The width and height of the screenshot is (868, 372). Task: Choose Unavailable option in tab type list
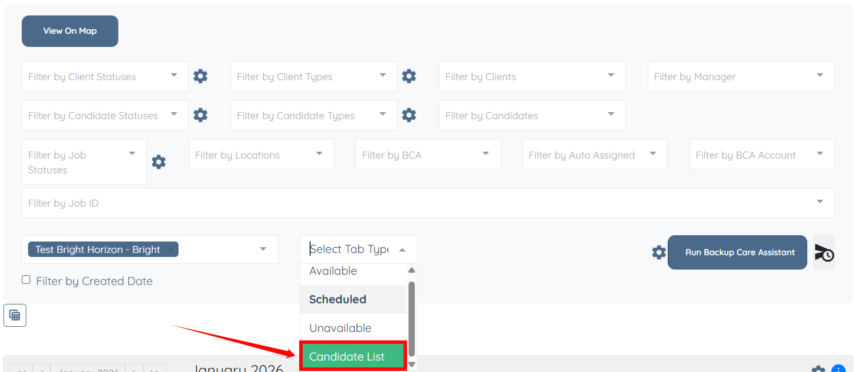(x=340, y=328)
